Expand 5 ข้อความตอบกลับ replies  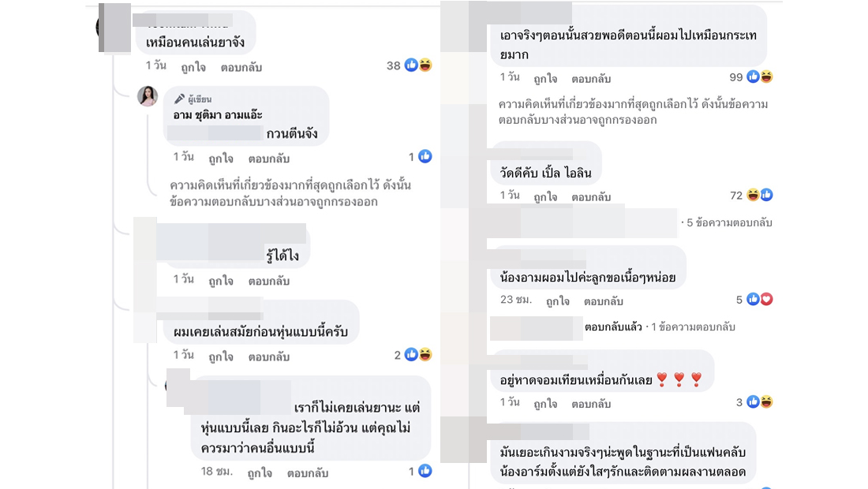729,222
